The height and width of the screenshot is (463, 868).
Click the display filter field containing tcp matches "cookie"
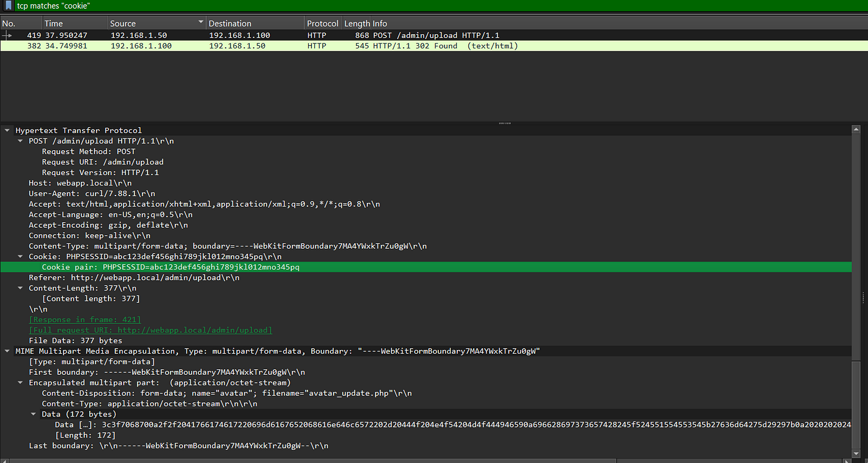440,5
